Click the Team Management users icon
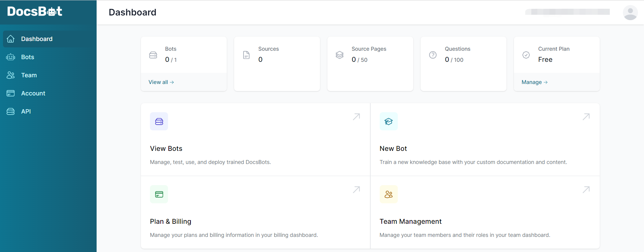The height and width of the screenshot is (252, 644). (388, 194)
